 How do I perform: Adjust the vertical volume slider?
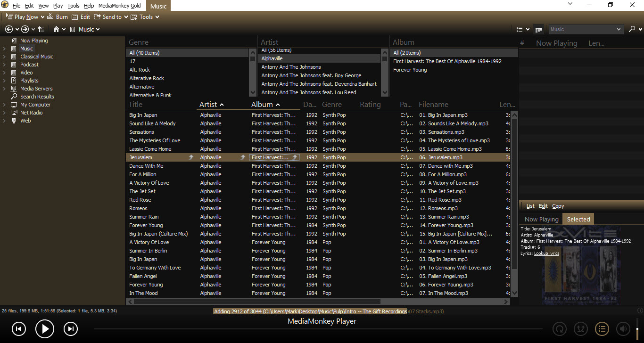pyautogui.click(x=637, y=328)
